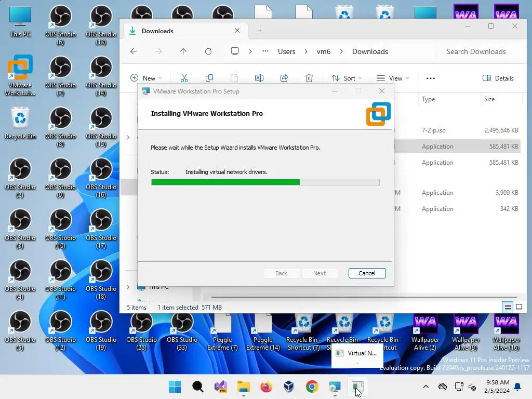The image size is (532, 399).
Task: Expand the chevron after Users breadcrumb
Action: (x=306, y=51)
